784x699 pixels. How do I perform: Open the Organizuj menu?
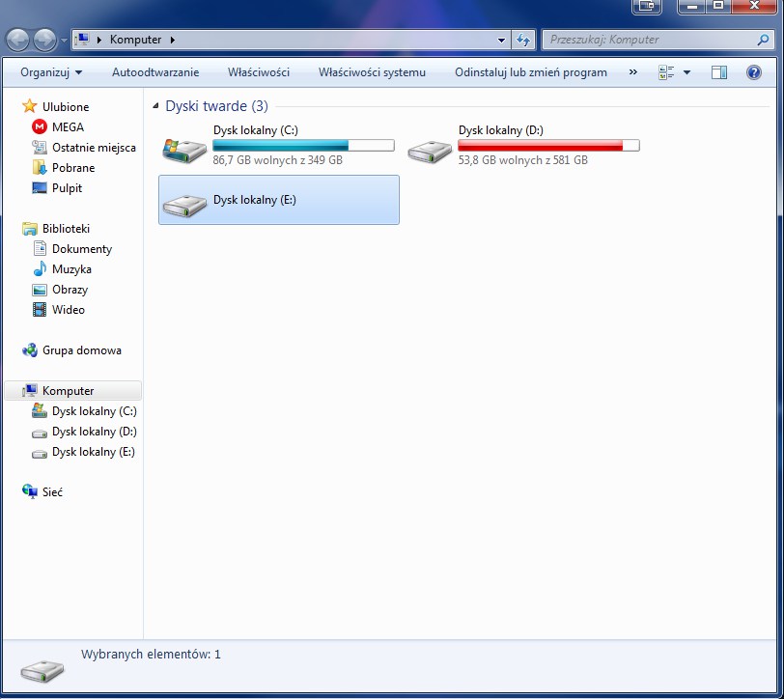tap(51, 72)
